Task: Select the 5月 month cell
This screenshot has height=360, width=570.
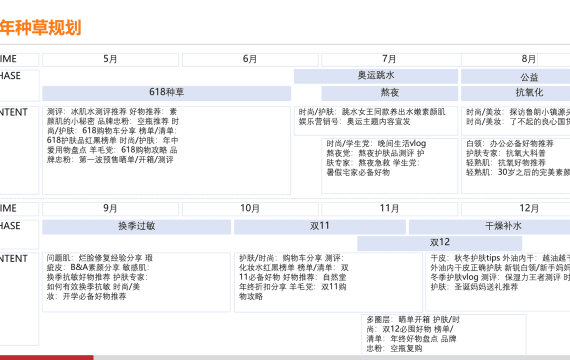Action: tap(111, 60)
